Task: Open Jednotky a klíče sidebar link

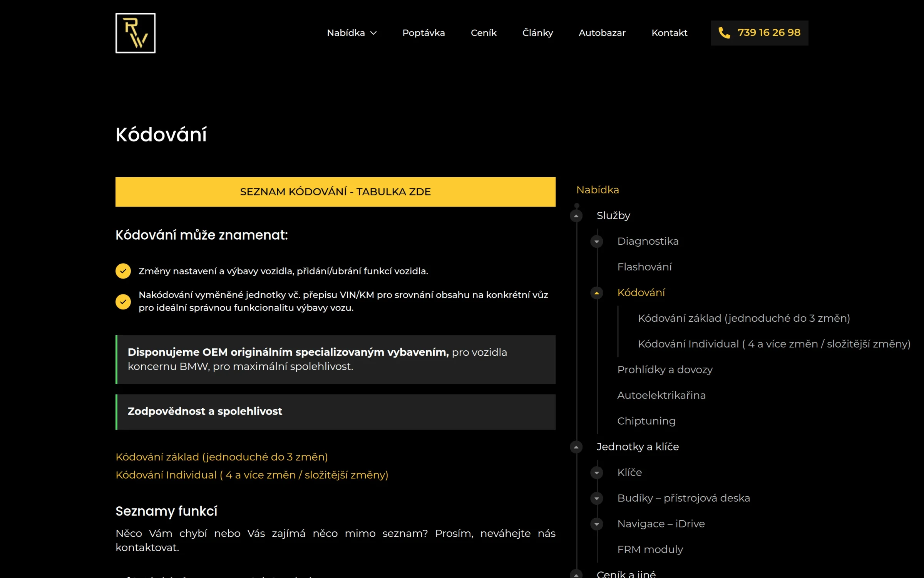Action: pyautogui.click(x=638, y=447)
